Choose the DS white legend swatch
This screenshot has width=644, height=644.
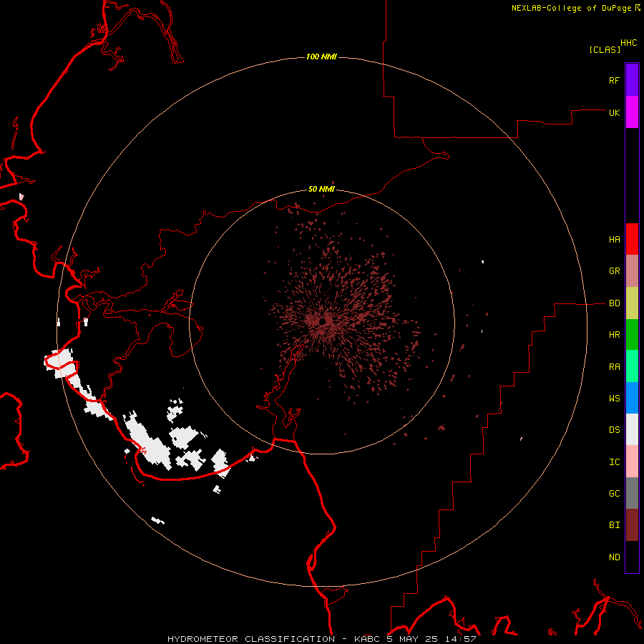pyautogui.click(x=632, y=429)
